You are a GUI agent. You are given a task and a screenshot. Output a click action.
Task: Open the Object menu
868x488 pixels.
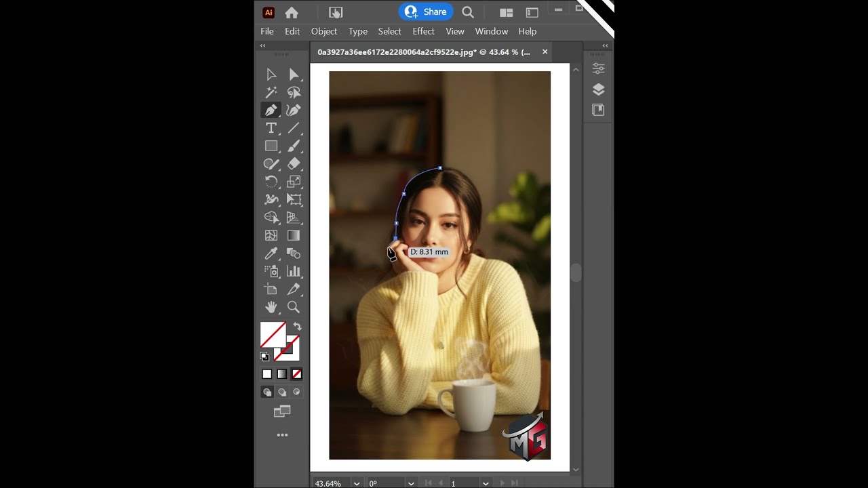324,31
